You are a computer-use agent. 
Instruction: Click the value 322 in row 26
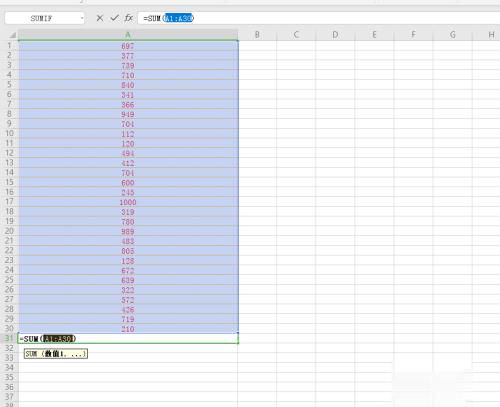128,290
